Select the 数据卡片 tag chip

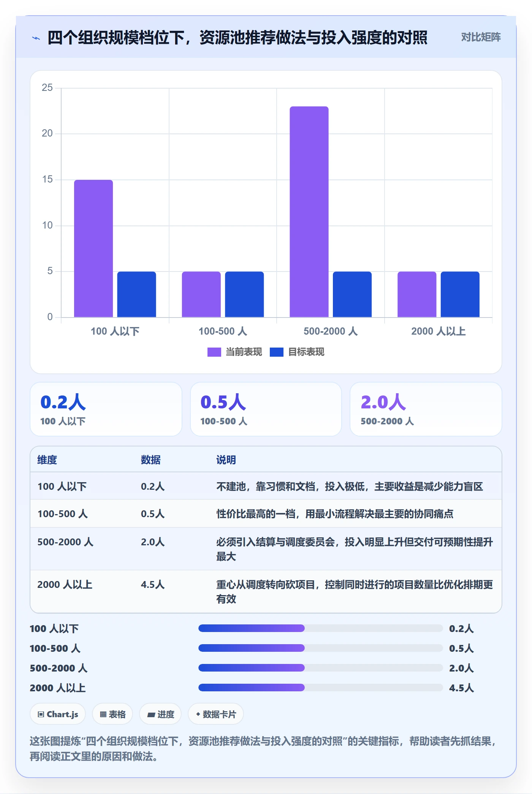click(216, 714)
